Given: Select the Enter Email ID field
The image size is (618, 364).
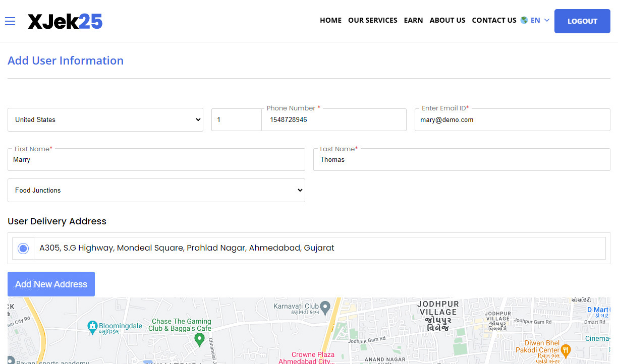Looking at the screenshot, I should (512, 119).
